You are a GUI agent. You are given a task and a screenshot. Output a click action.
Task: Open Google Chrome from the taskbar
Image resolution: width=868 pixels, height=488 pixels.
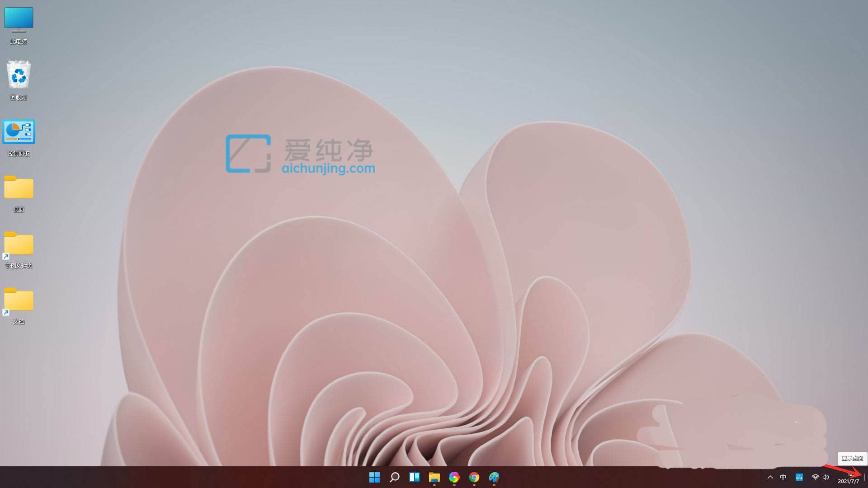pos(474,477)
